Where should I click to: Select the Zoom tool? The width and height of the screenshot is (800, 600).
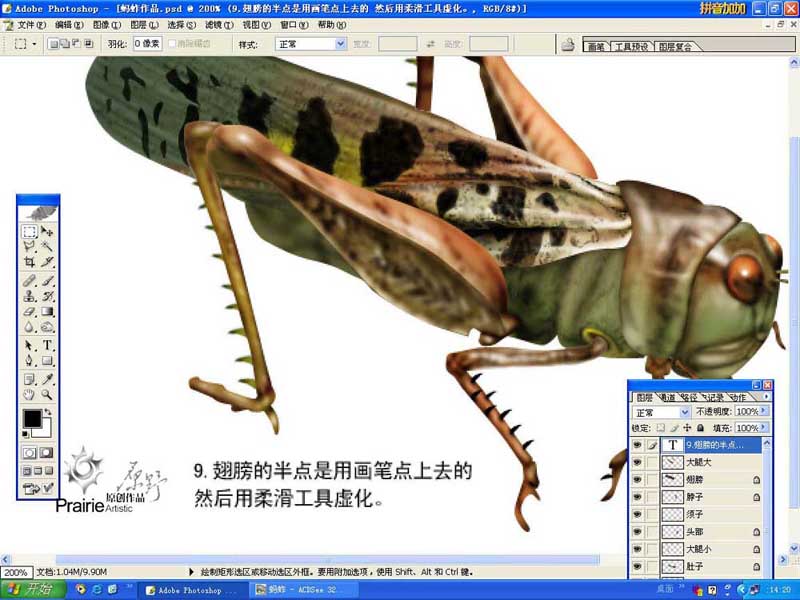(x=47, y=394)
